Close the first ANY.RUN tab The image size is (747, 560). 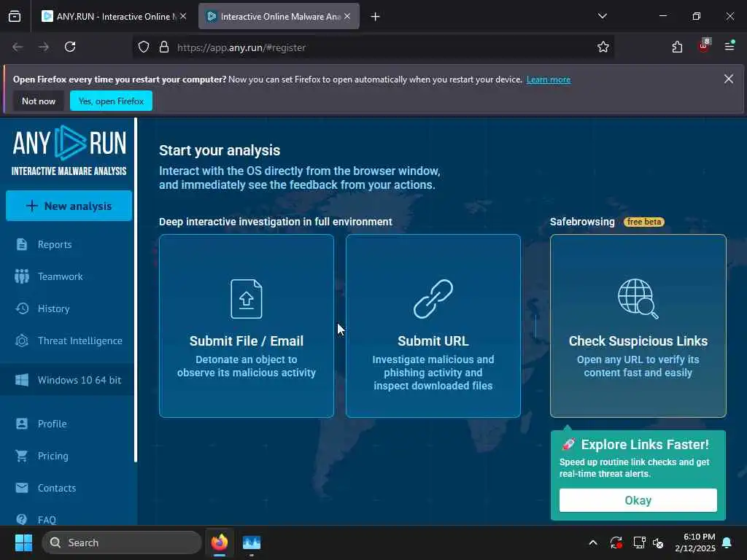(x=183, y=16)
